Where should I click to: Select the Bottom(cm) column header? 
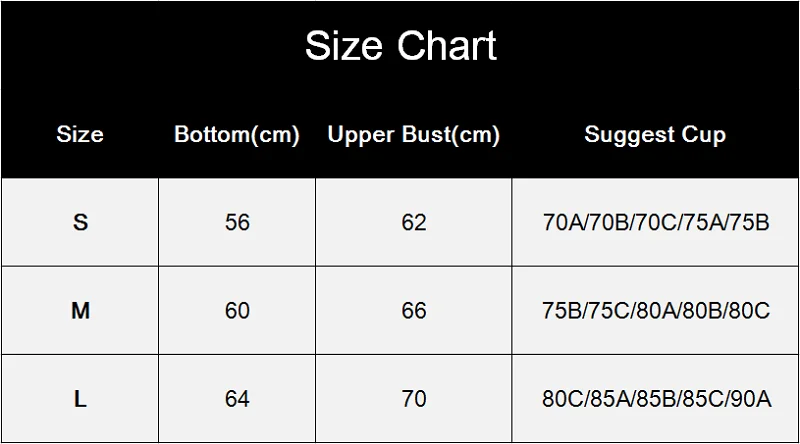(x=237, y=135)
